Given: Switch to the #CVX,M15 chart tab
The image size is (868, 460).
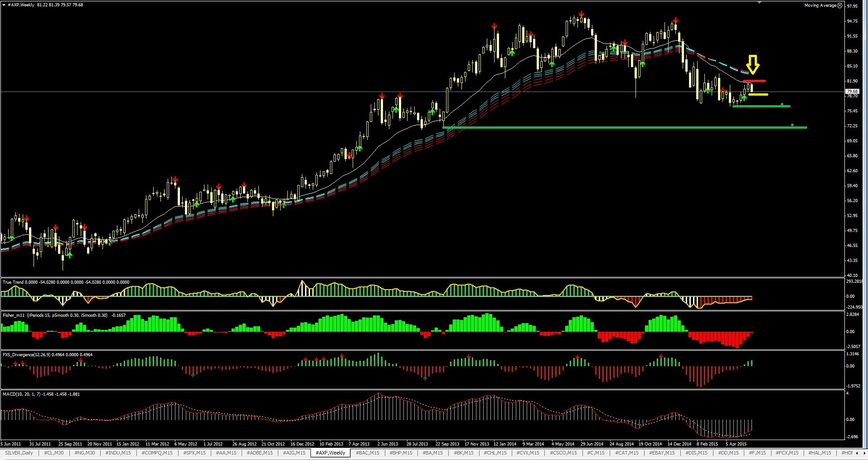Looking at the screenshot, I should point(528,453).
